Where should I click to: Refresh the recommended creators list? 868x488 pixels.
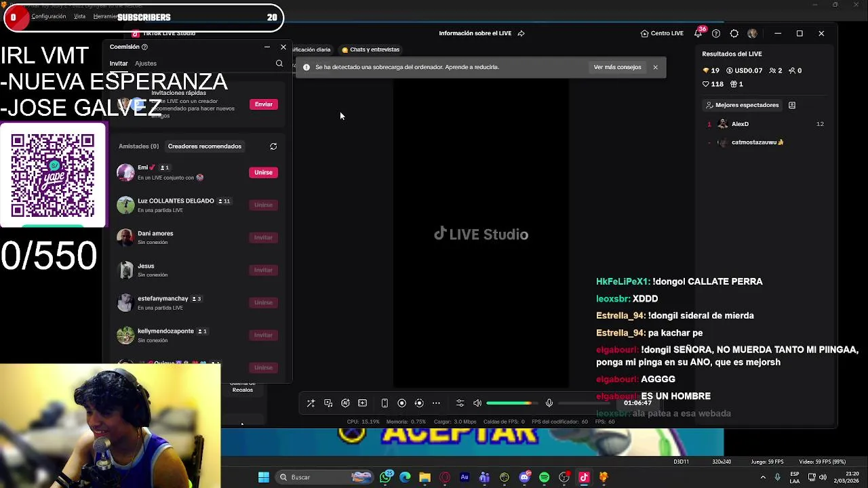pos(273,146)
